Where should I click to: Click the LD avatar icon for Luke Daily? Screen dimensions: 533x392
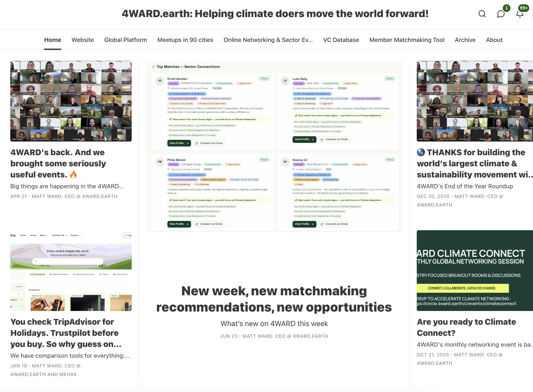pyautogui.click(x=285, y=81)
